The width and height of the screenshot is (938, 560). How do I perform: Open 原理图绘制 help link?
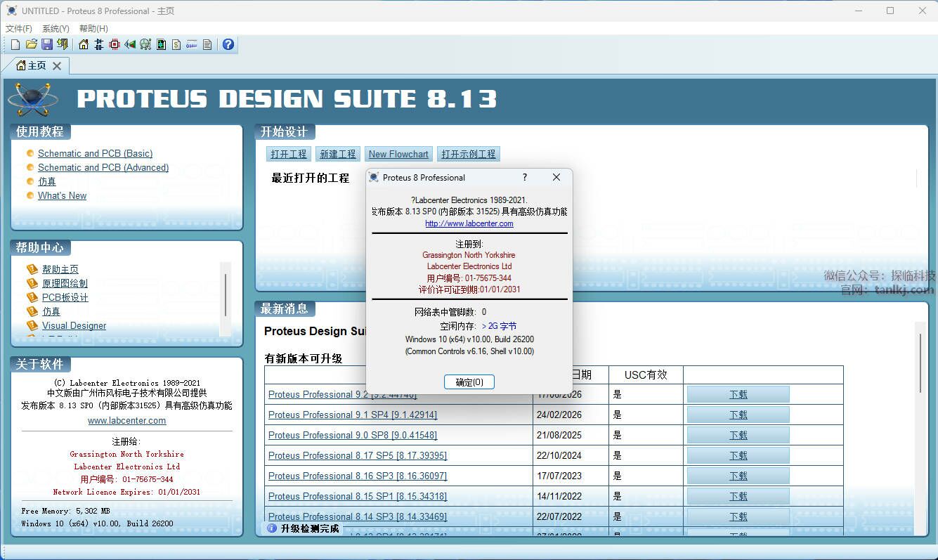coord(65,283)
